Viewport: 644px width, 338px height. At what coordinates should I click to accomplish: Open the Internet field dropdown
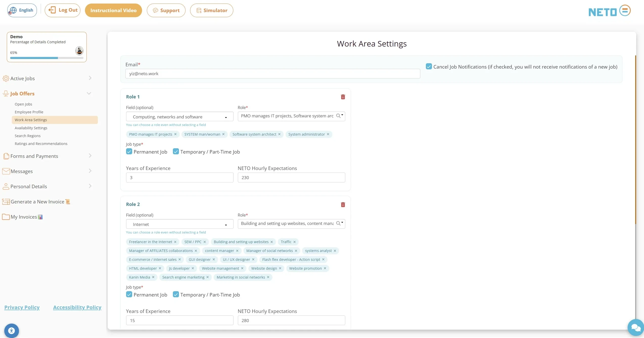(x=179, y=224)
